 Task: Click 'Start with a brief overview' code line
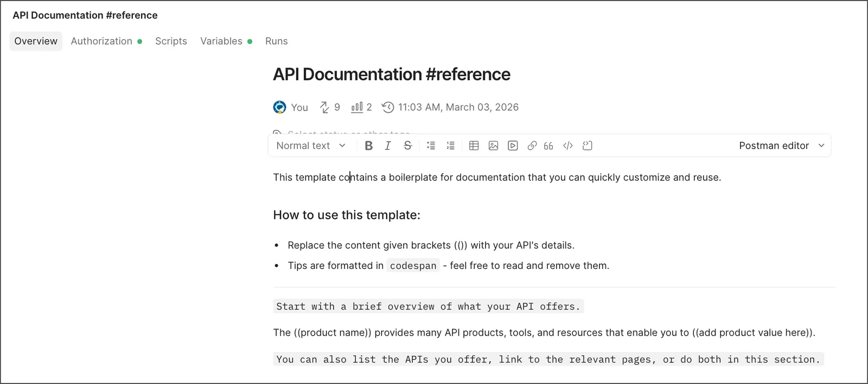429,306
